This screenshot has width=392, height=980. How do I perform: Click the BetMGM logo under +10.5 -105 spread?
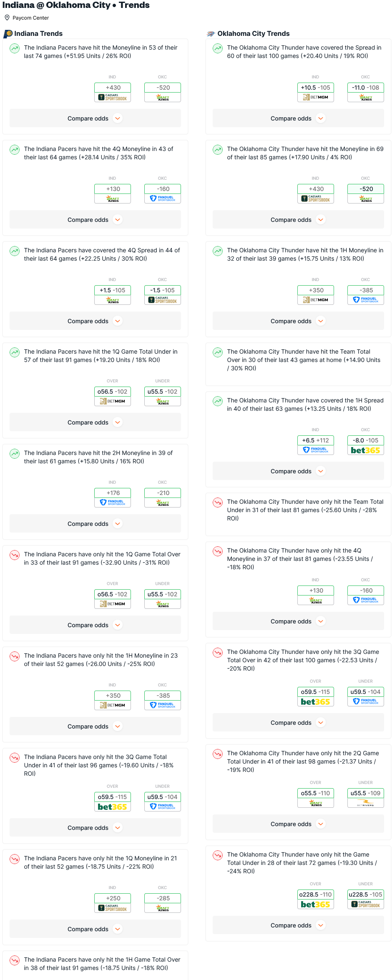(316, 97)
